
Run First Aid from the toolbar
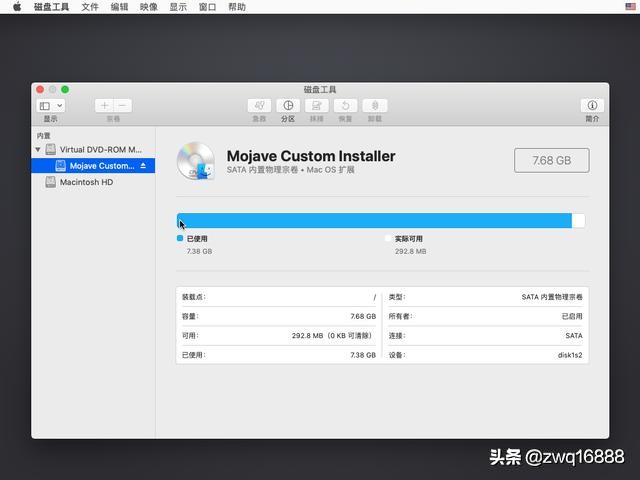coord(259,106)
